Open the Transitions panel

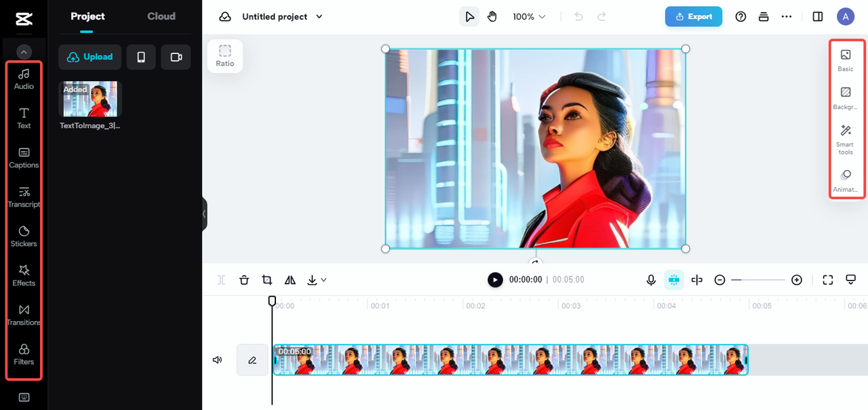(x=24, y=314)
